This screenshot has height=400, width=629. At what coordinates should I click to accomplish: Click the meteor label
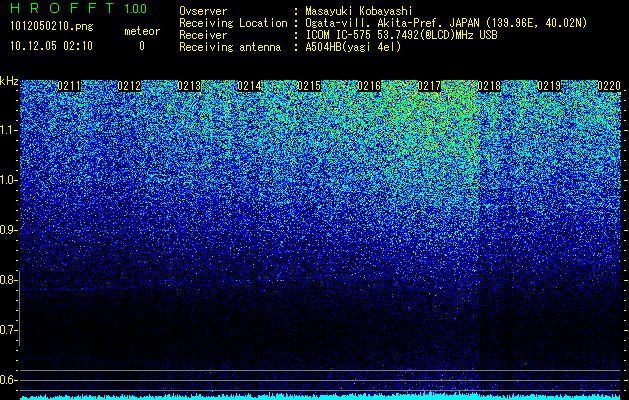point(142,31)
